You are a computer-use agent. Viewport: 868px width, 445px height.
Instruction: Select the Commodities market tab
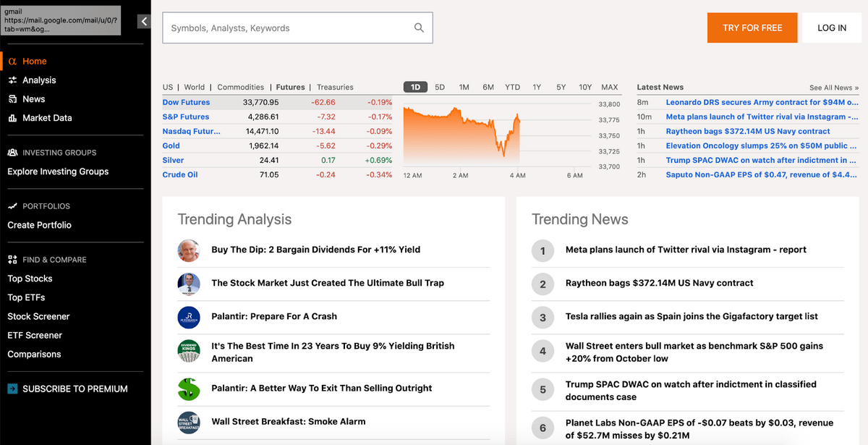click(x=241, y=88)
